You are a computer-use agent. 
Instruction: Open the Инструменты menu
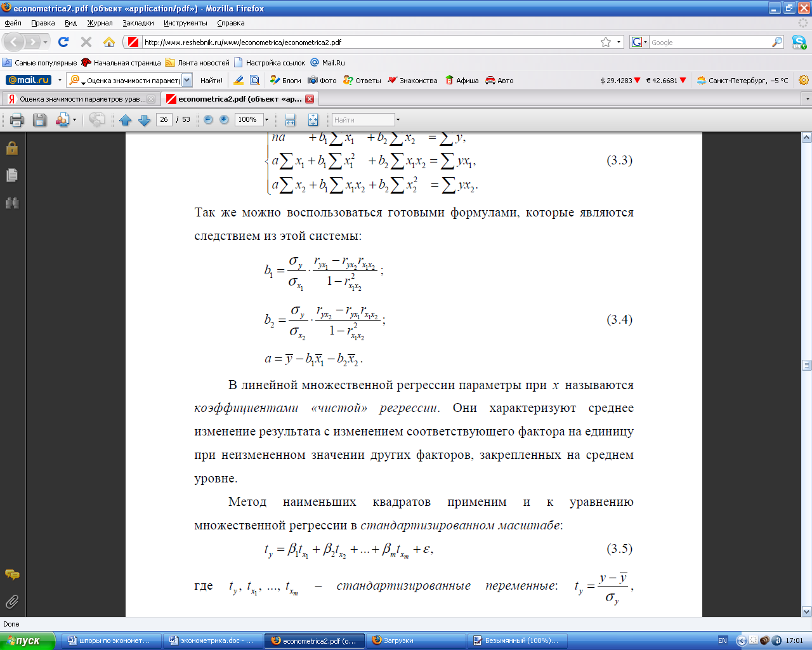[185, 23]
